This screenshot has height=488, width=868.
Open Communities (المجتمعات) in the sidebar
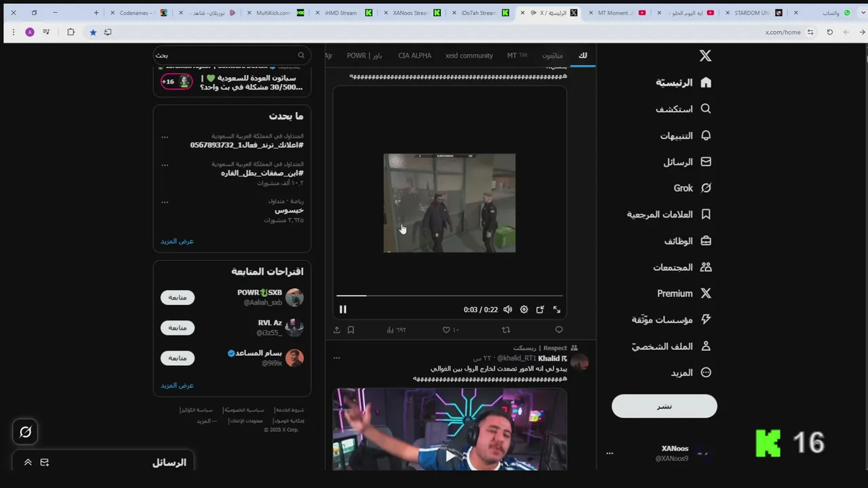[x=682, y=267]
